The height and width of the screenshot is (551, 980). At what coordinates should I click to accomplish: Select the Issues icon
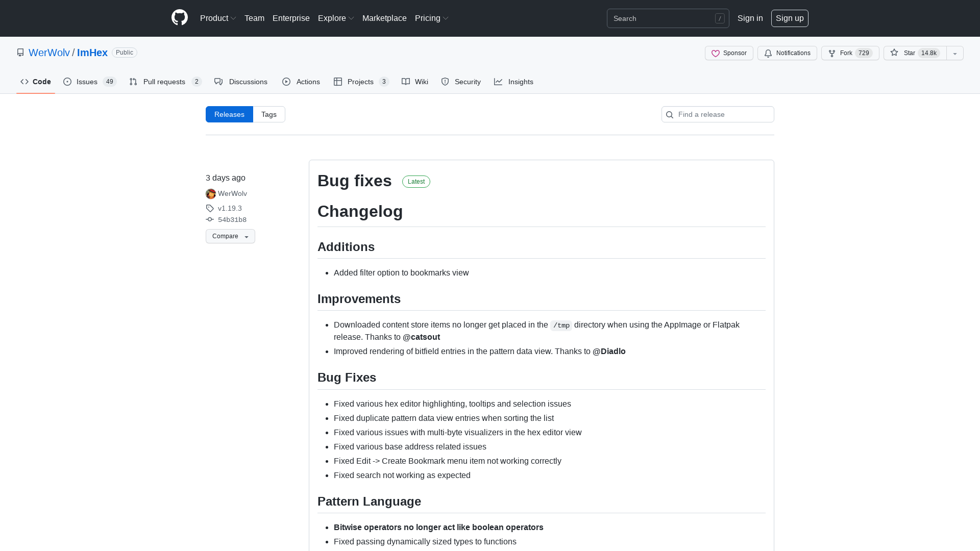click(68, 82)
